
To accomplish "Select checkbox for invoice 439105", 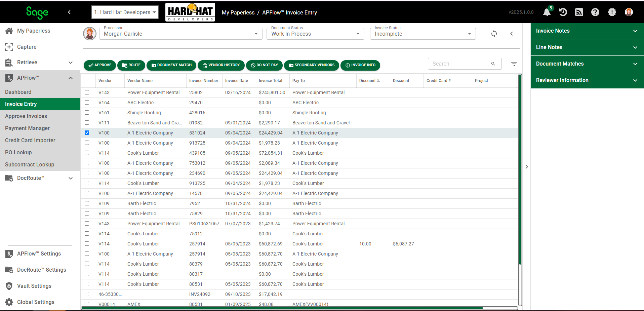I will 87,153.
